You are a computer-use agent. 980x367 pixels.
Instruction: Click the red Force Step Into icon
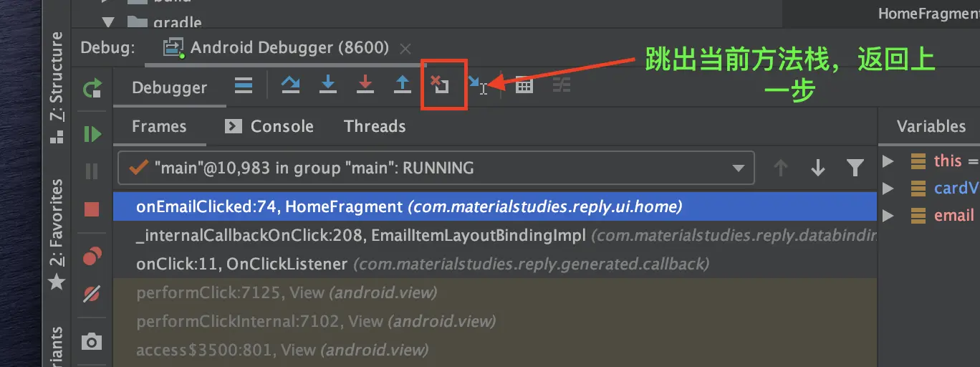pos(365,85)
